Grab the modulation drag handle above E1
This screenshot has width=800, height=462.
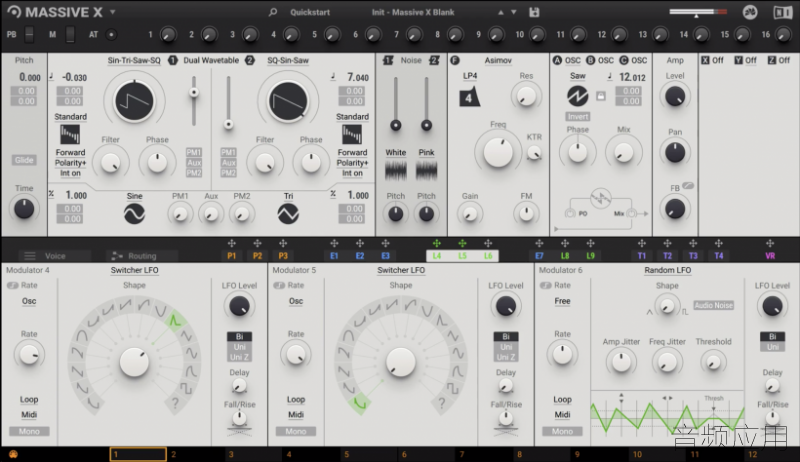334,243
